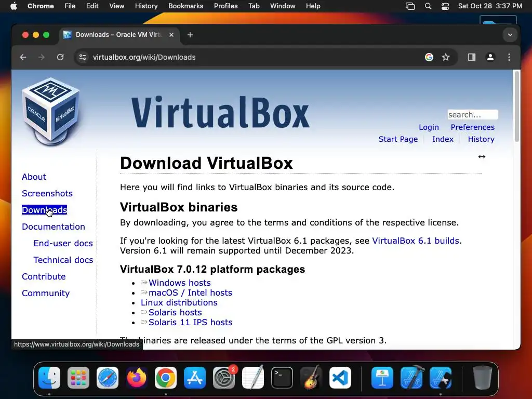Go to the Start Page link

[x=398, y=139]
